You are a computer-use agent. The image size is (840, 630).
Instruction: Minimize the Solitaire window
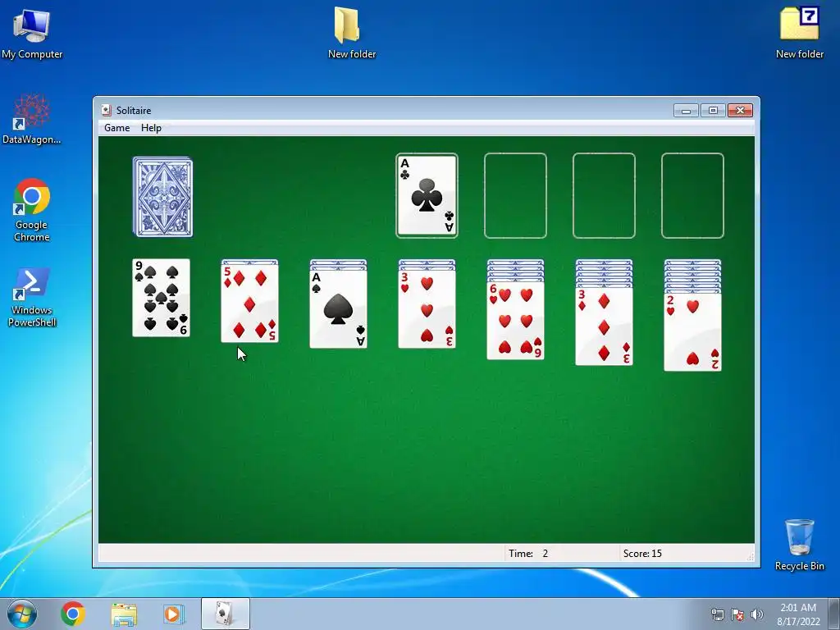[x=686, y=111]
